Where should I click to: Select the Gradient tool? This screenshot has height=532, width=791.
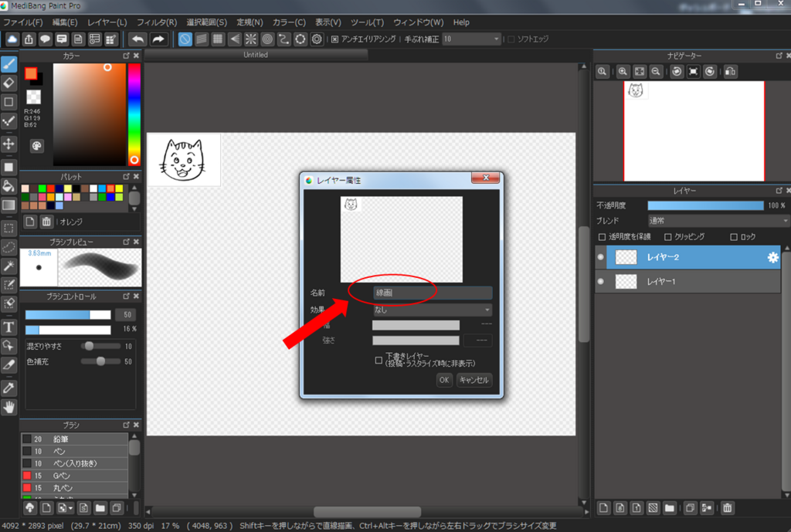[8, 205]
